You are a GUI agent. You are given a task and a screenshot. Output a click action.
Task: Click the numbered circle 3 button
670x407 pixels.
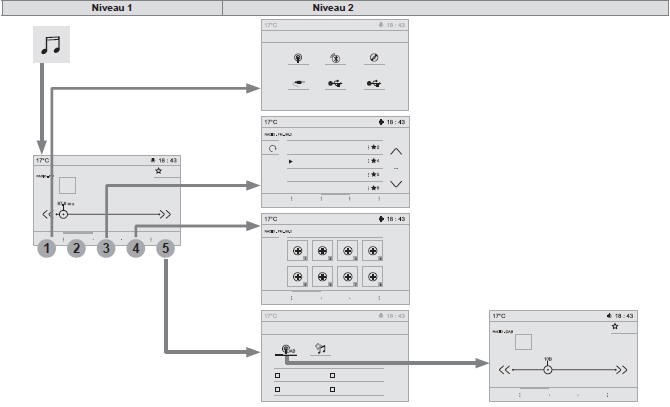click(x=106, y=248)
